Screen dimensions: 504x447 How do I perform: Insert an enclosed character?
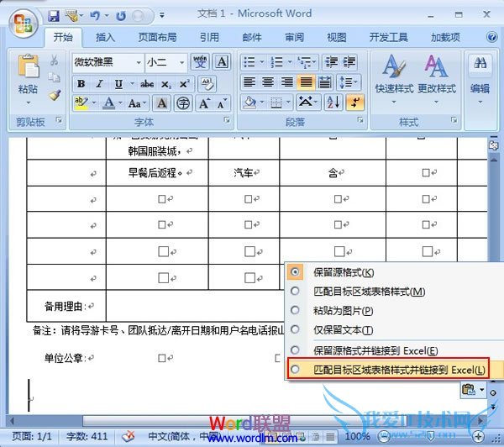(183, 103)
